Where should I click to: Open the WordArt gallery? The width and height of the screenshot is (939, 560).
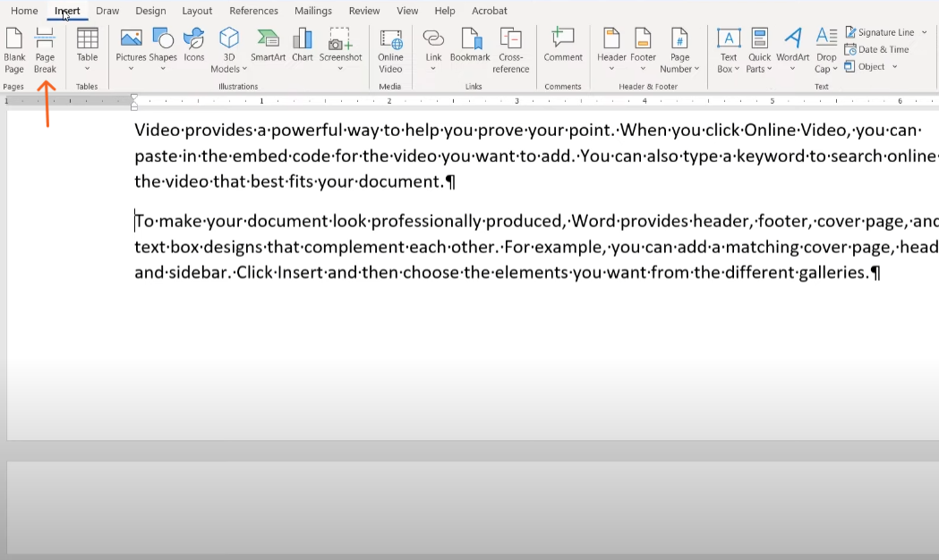[793, 51]
